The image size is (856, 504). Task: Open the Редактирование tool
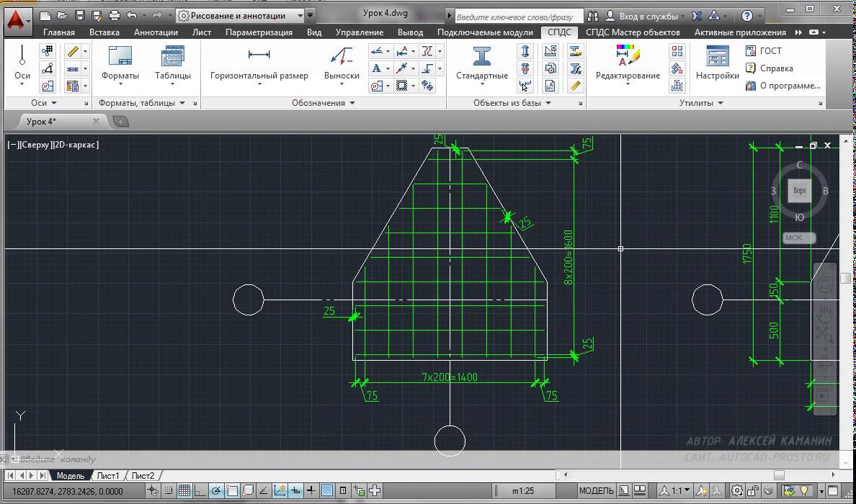click(628, 66)
